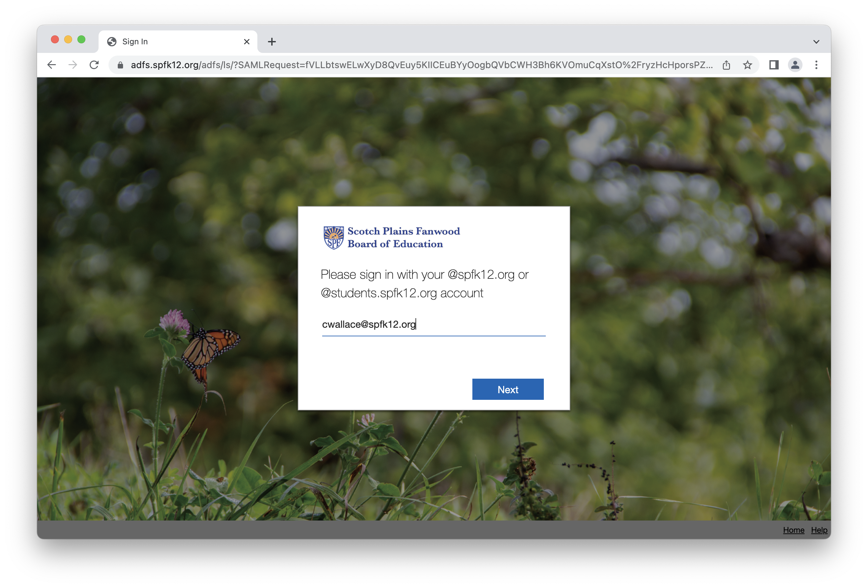Viewport: 868px width, 588px height.
Task: Open the share page icon
Action: tap(726, 65)
